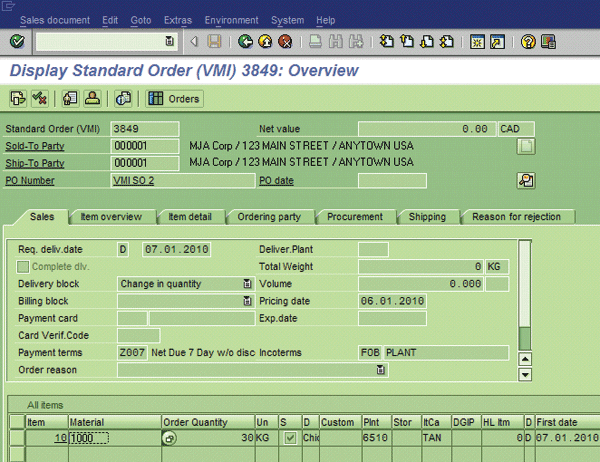Expand the Billing block dropdown list
Image resolution: width=600 pixels, height=462 pixels.
[x=247, y=301]
